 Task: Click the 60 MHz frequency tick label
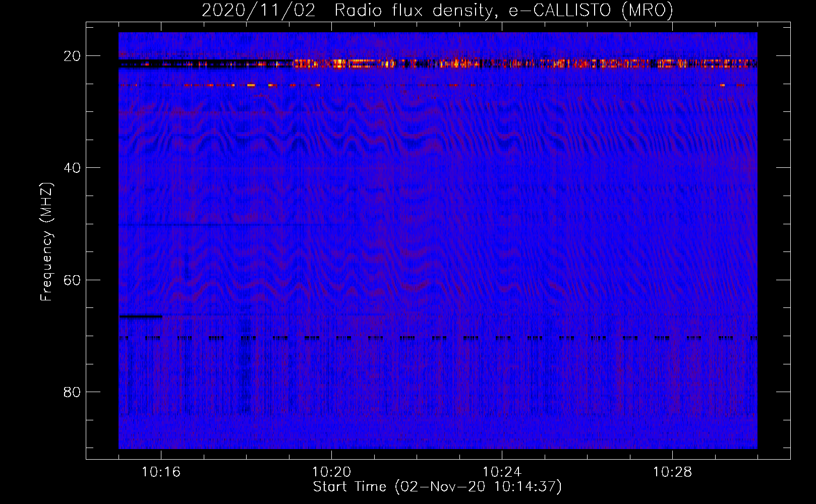click(x=72, y=280)
